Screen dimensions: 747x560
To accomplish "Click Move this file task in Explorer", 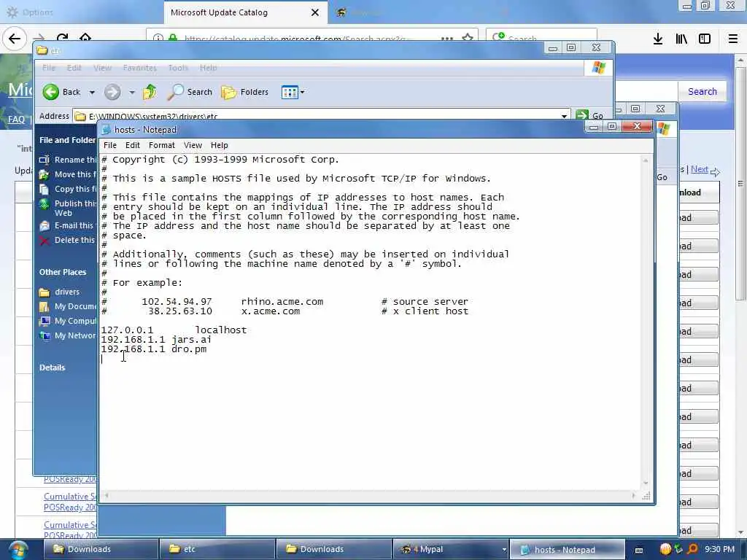I will (x=68, y=174).
